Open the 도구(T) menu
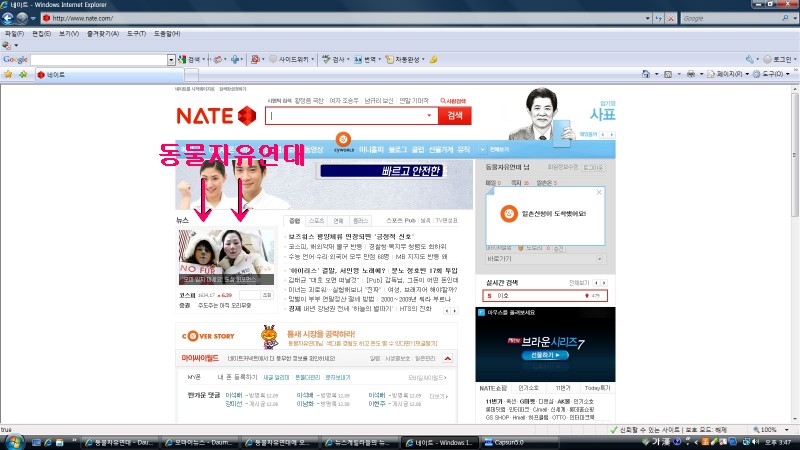This screenshot has width=800, height=450. click(136, 34)
